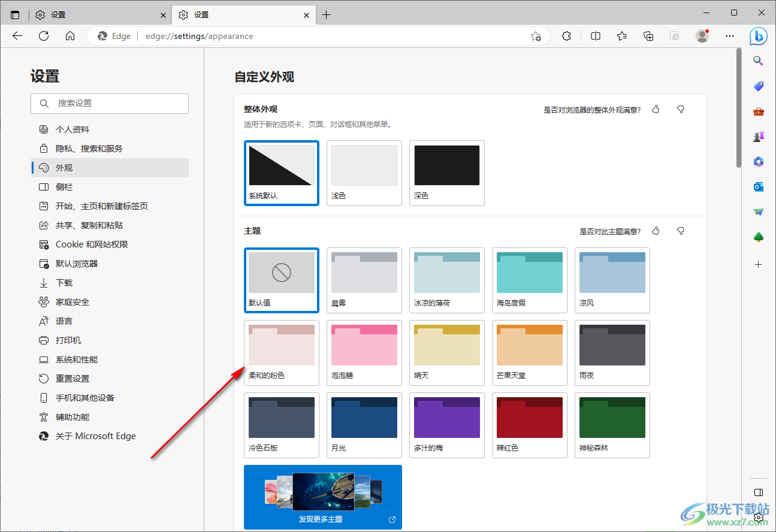Click the Extensions puzzle icon
776x532 pixels.
566,36
